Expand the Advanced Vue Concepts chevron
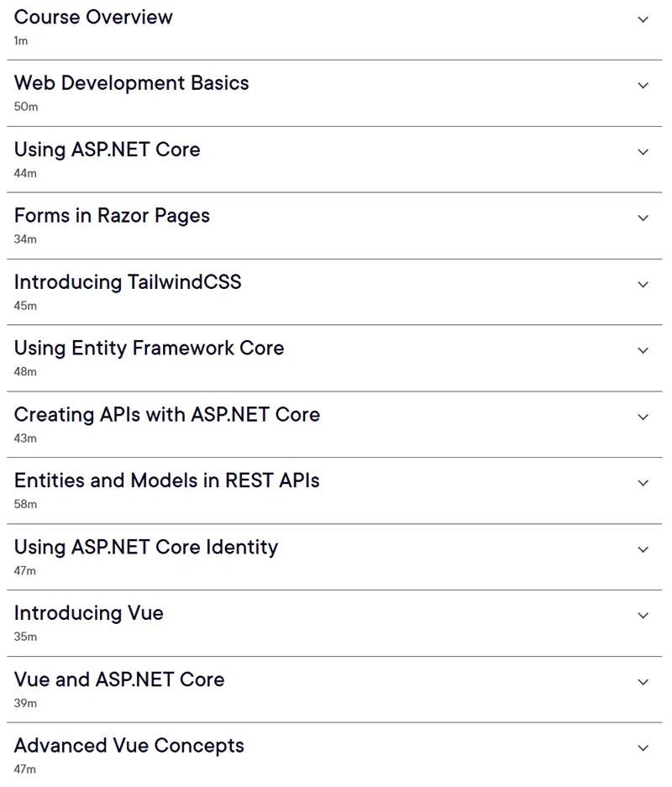The height and width of the screenshot is (787, 672). point(643,748)
